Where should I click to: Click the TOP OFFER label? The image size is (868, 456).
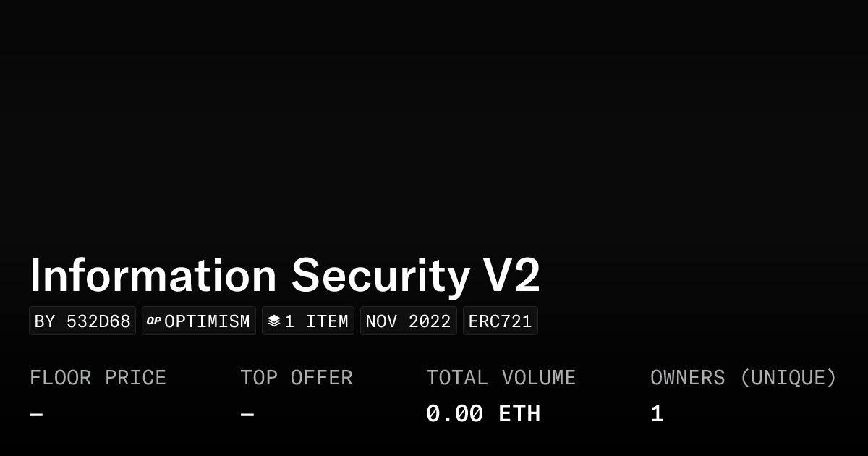[297, 378]
